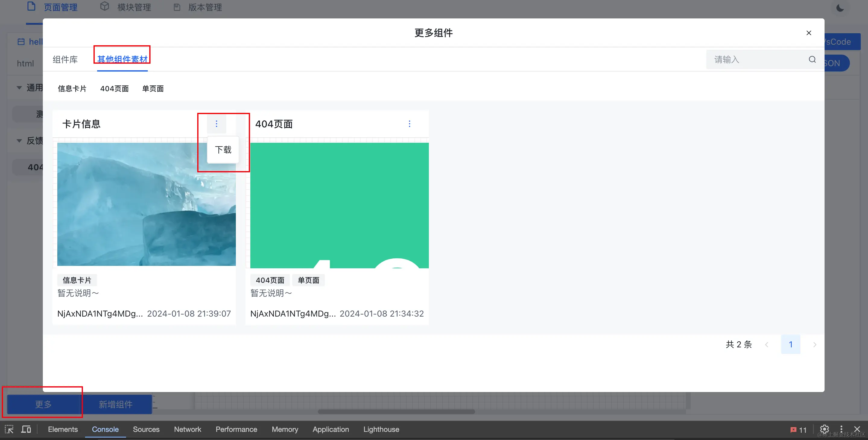
Task: Open three-dot menu on 404页面 card
Action: pos(409,124)
